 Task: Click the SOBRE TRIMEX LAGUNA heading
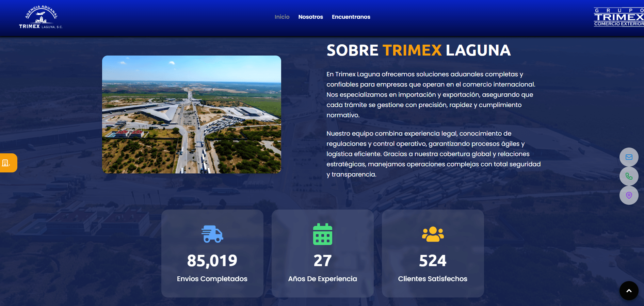418,50
